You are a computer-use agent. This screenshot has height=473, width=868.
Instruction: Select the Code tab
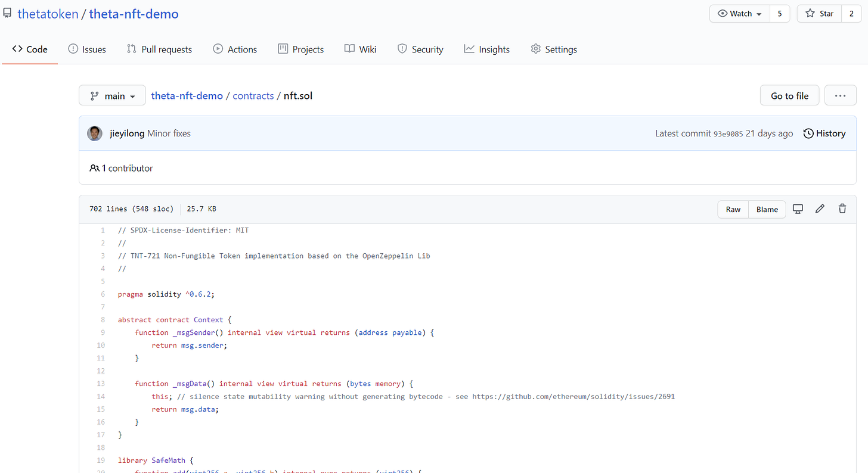[30, 49]
